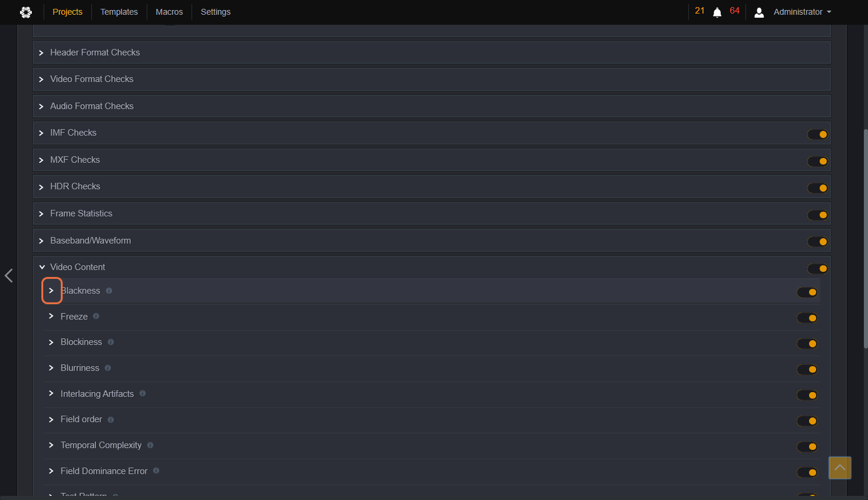The height and width of the screenshot is (500, 868).
Task: Turn off the Baseband/Waveform switch
Action: pyautogui.click(x=817, y=242)
